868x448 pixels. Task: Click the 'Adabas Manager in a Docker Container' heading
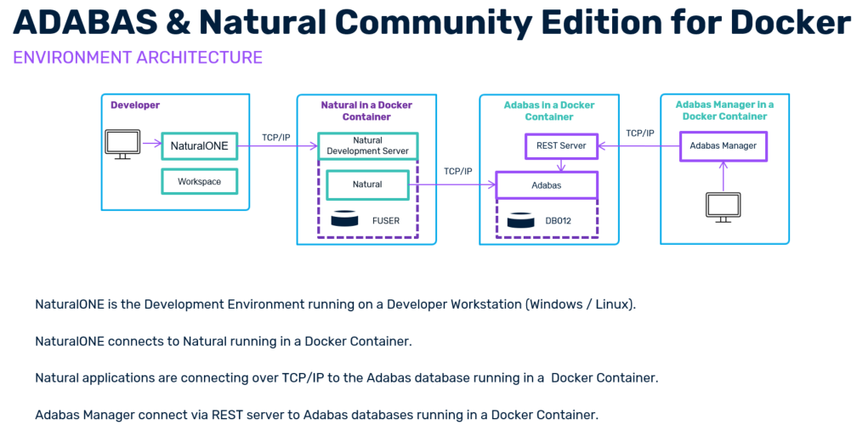point(724,111)
